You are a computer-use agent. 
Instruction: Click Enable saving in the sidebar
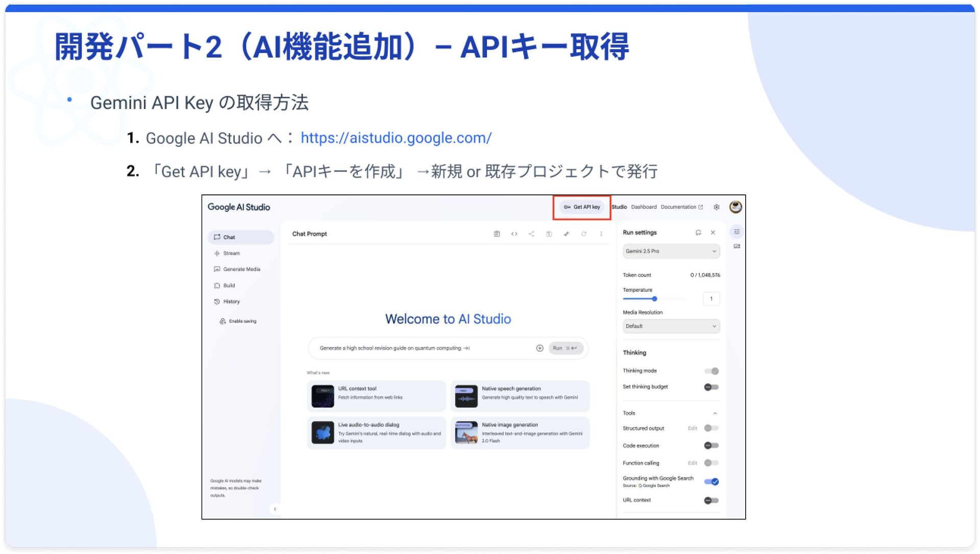pos(238,321)
